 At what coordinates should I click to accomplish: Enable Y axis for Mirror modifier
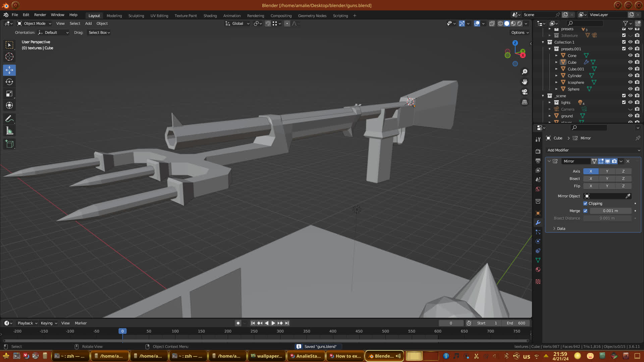pyautogui.click(x=607, y=171)
